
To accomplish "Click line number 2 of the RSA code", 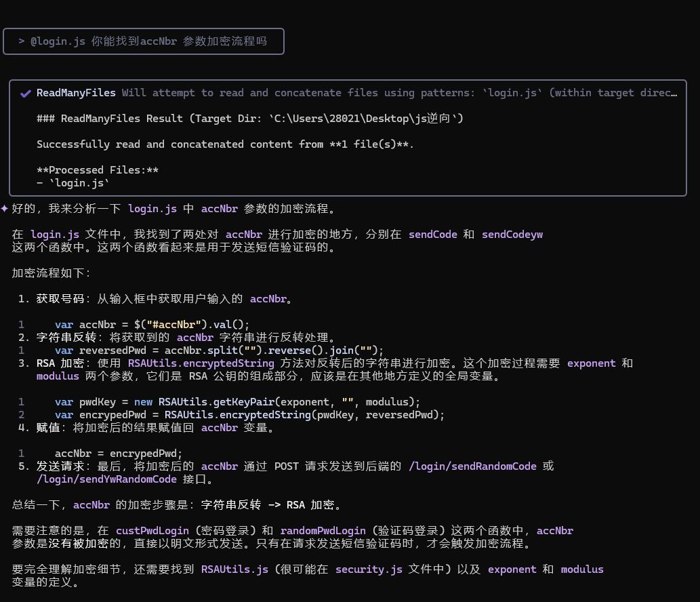I will 22,415.
